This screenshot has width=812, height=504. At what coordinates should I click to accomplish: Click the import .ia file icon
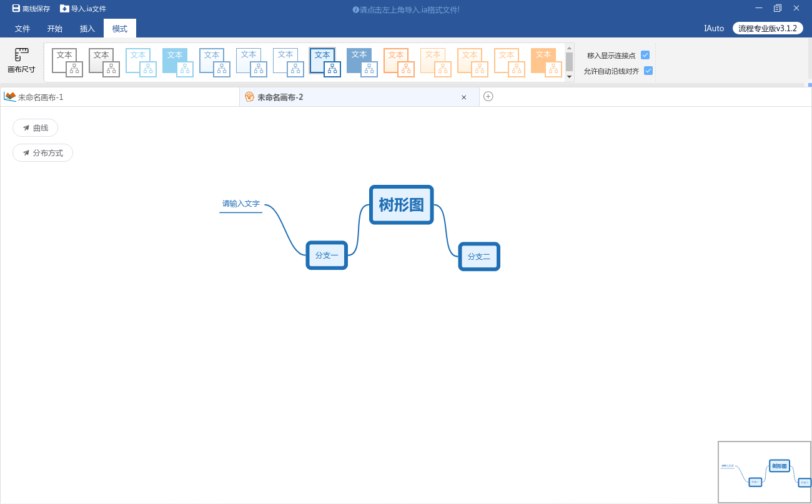[64, 9]
